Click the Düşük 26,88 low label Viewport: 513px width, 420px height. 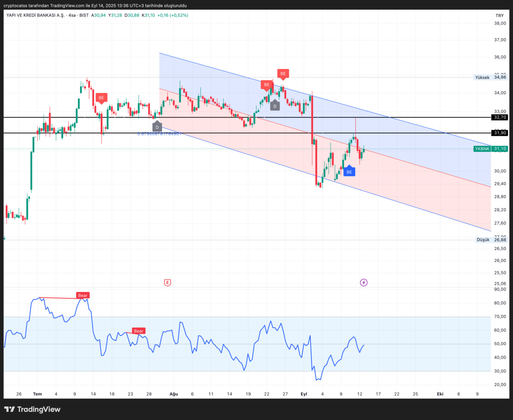point(491,240)
